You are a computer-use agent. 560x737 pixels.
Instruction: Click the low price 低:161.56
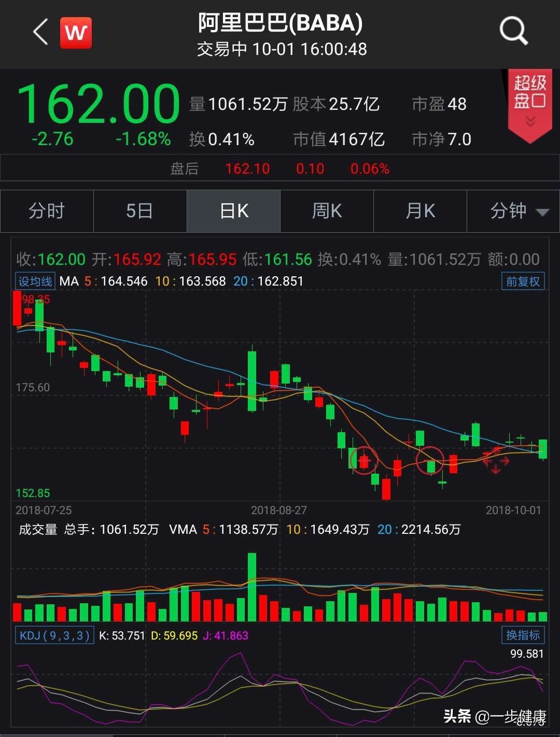coord(277,259)
